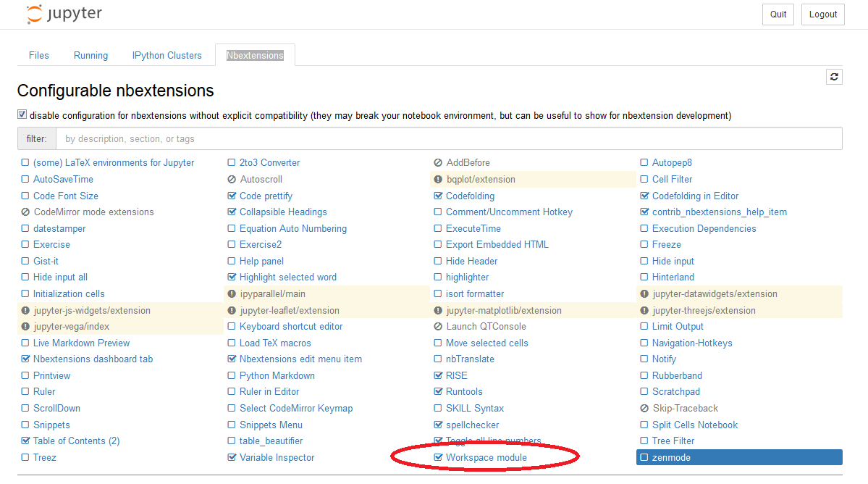Click the warning icon beside jupyter-matplotlib/extension
This screenshot has width=868, height=484.
pos(438,311)
